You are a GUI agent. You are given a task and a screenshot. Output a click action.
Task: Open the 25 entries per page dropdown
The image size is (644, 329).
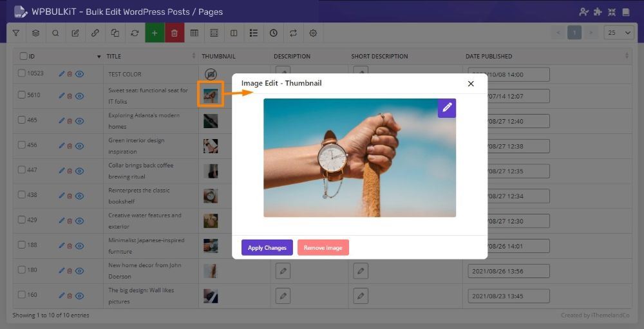coord(618,33)
